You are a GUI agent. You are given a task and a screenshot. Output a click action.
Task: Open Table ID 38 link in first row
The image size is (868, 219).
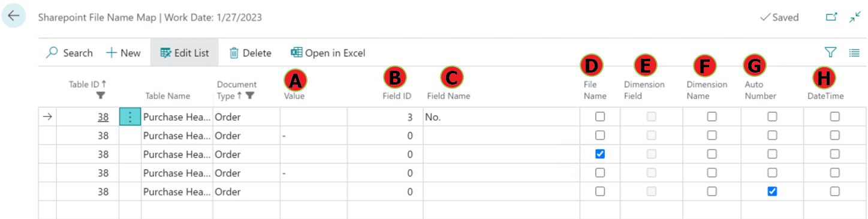[x=103, y=118]
